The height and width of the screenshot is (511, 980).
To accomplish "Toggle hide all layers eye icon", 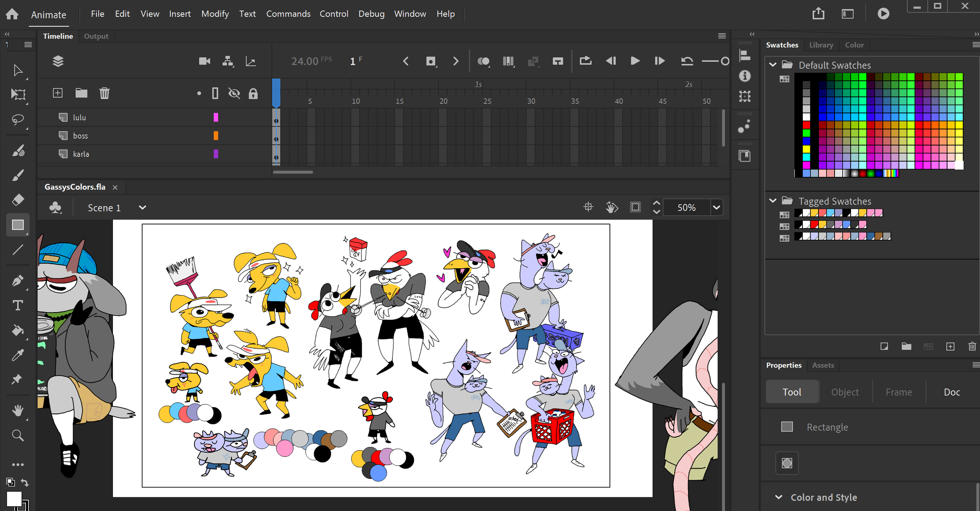I will [234, 93].
